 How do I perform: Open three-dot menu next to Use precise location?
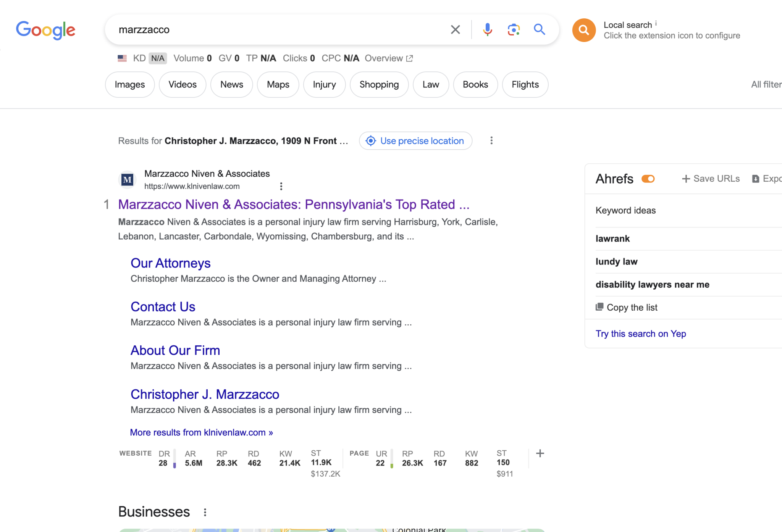pos(491,141)
